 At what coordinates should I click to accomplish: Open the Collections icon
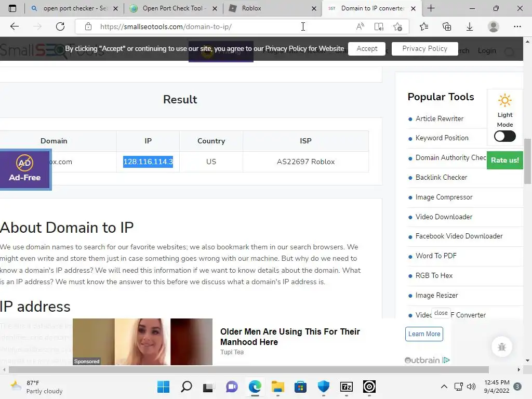447,26
